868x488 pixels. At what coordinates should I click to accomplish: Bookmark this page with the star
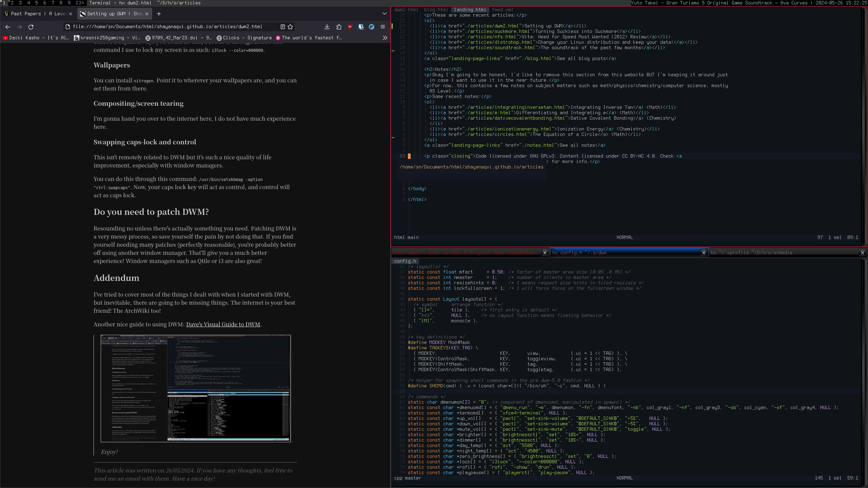pyautogui.click(x=290, y=27)
